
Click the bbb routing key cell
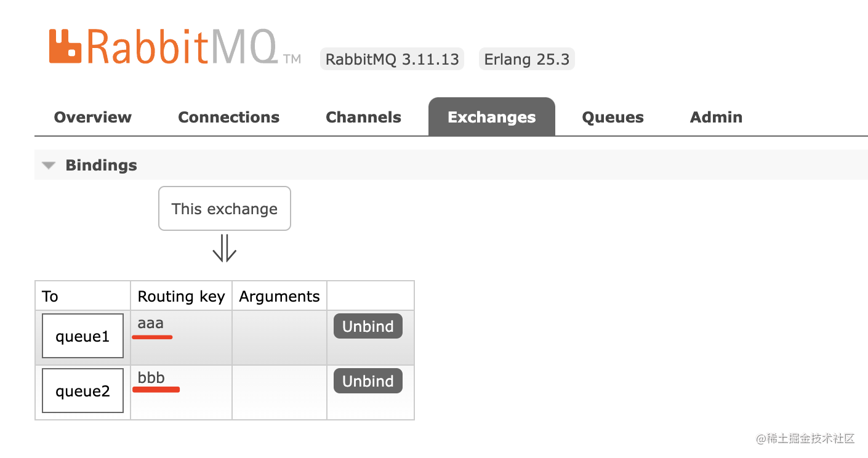click(x=151, y=378)
